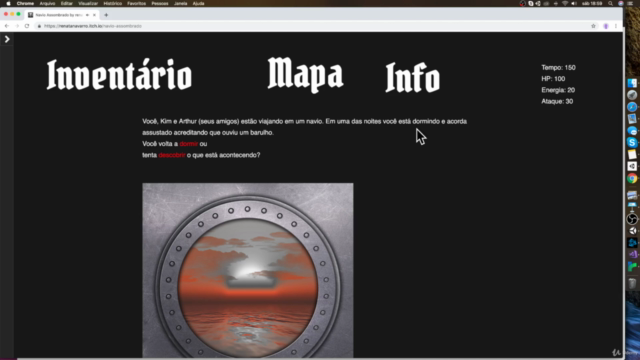Open Spotlight search magnifier
This screenshot has height=360, width=640.
point(611,3)
